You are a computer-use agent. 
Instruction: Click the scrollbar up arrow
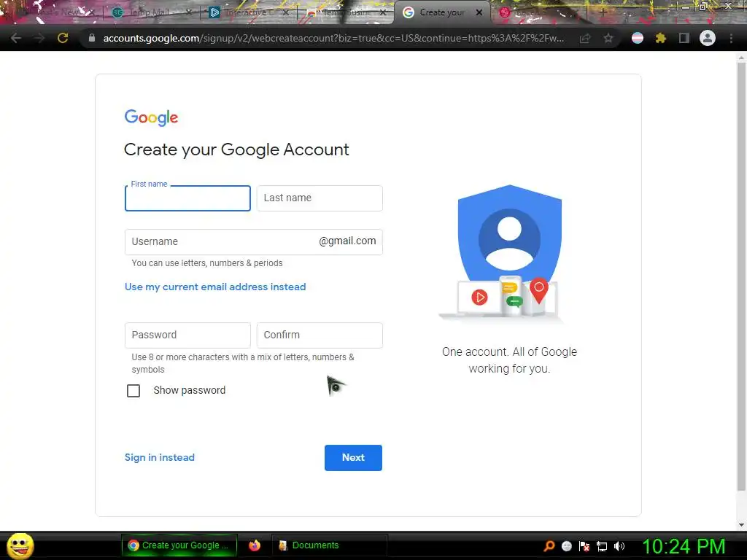point(741,58)
